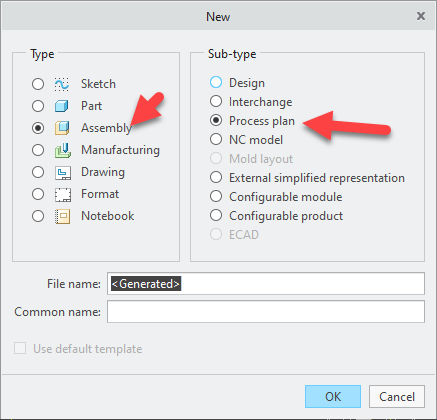The image size is (437, 420).
Task: Click the File name input field
Action: pos(266,283)
